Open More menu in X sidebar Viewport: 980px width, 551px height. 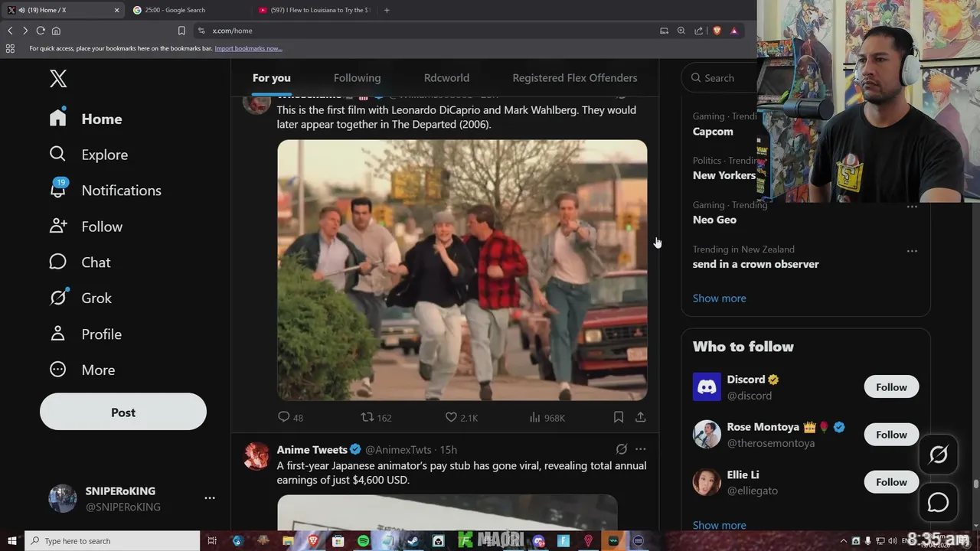click(x=82, y=370)
